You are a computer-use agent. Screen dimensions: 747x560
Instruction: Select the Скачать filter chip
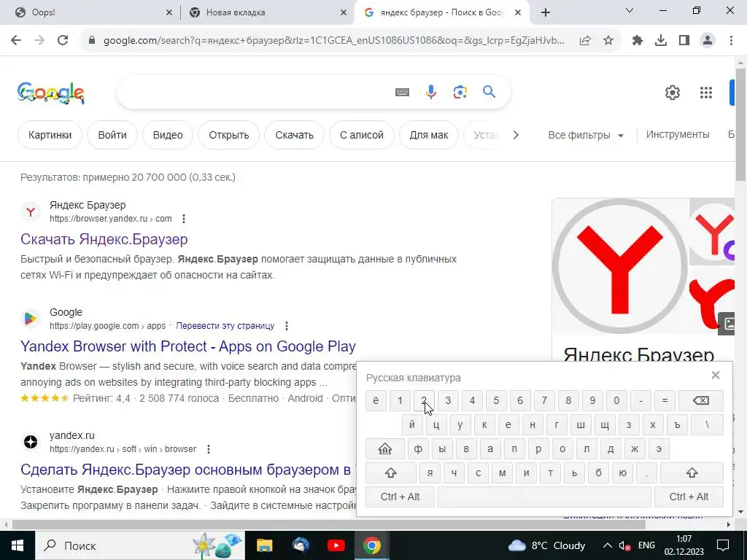295,135
